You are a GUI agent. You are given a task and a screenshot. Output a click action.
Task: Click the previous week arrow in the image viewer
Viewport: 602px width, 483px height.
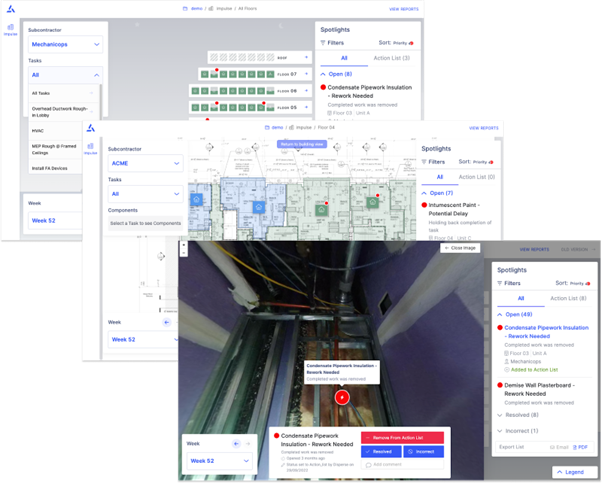pos(236,443)
